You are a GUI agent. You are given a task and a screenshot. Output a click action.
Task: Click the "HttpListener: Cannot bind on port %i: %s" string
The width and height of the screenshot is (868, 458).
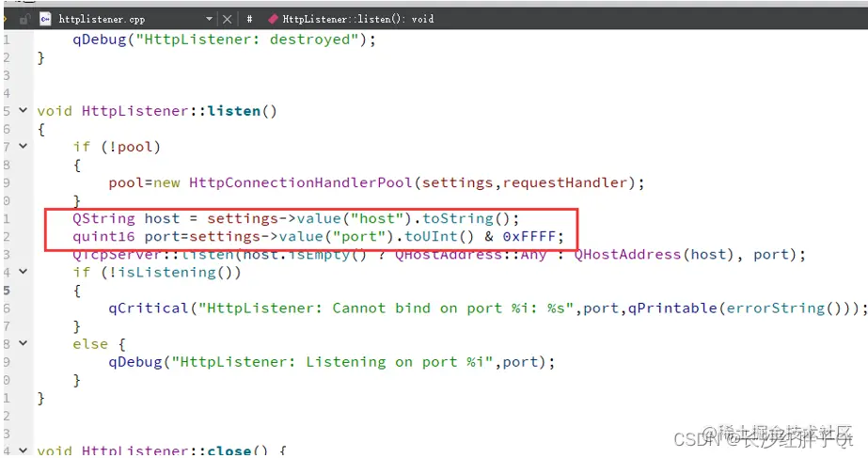click(x=386, y=308)
